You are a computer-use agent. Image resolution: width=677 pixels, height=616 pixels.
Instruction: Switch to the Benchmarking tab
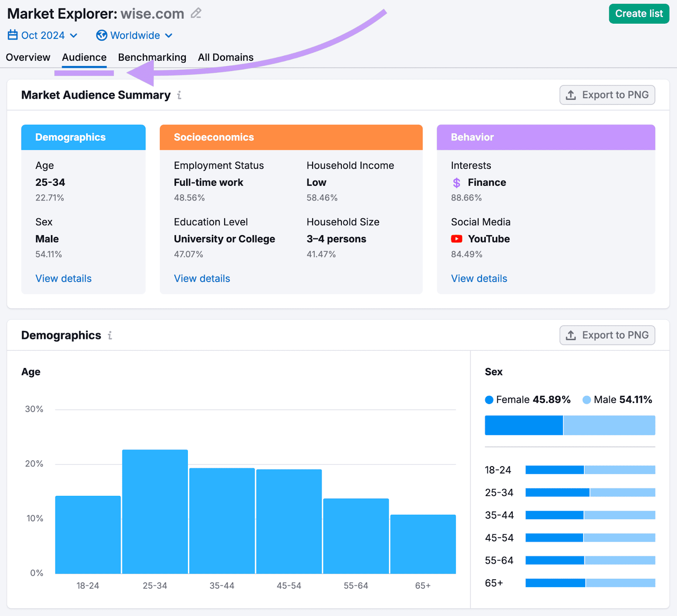coord(152,57)
